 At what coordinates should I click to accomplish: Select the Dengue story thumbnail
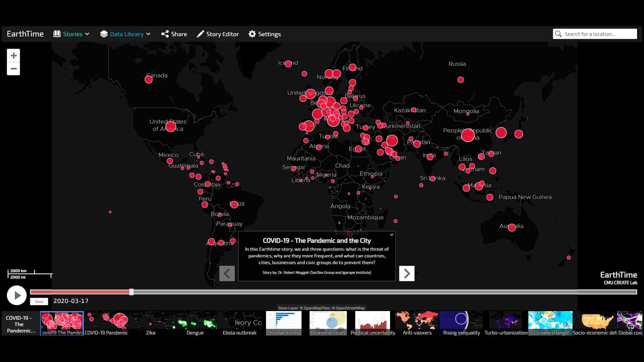pyautogui.click(x=195, y=323)
